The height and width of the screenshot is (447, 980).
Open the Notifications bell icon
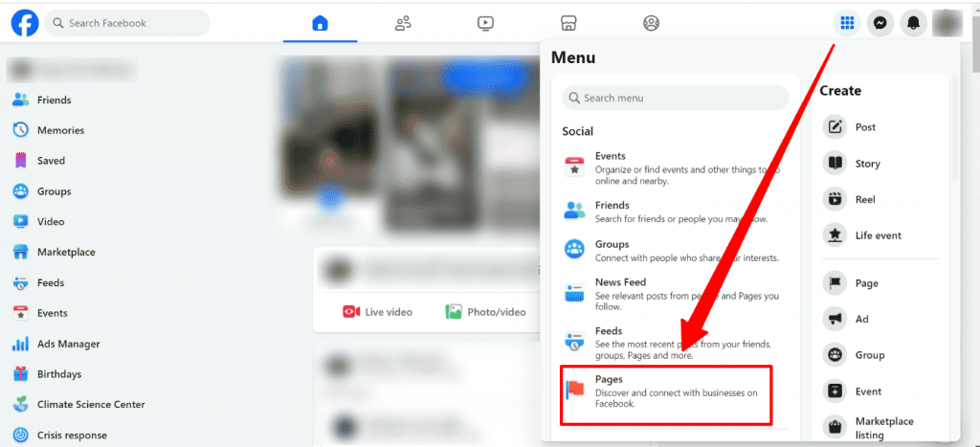[x=913, y=23]
